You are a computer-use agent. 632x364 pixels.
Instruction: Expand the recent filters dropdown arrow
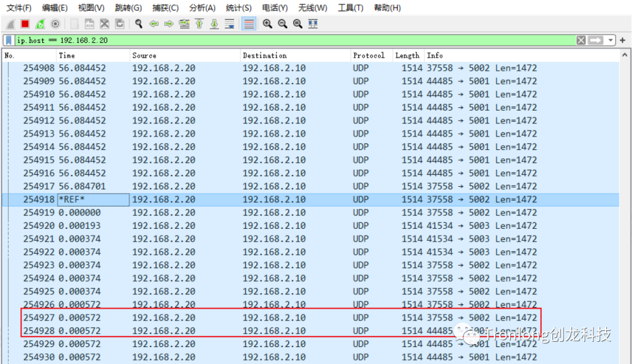coord(610,40)
